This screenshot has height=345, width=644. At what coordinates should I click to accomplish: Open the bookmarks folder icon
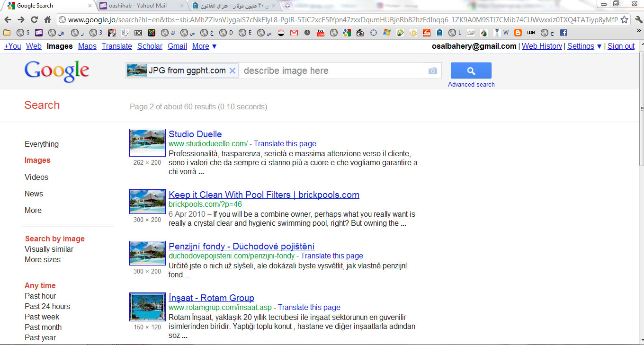point(7,33)
